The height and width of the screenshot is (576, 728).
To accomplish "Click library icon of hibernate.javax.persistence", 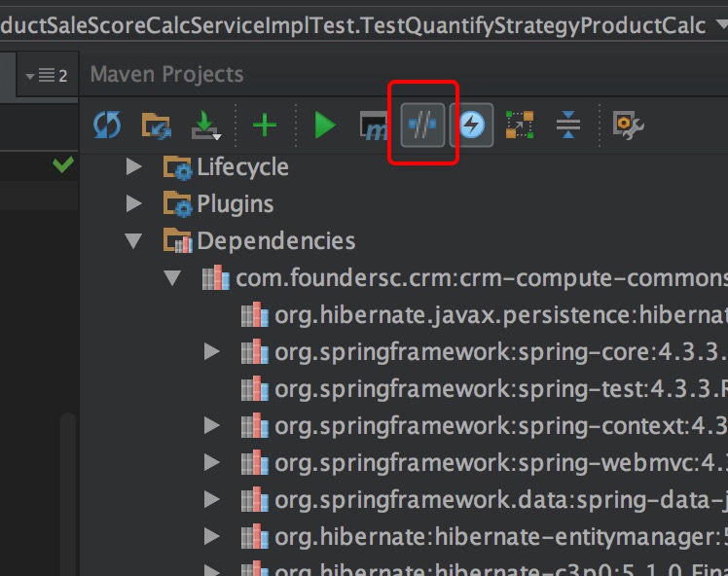I will coord(254,314).
